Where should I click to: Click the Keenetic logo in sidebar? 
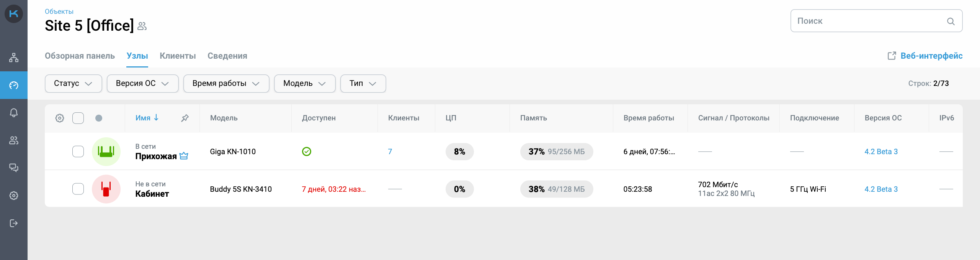pos(14,14)
